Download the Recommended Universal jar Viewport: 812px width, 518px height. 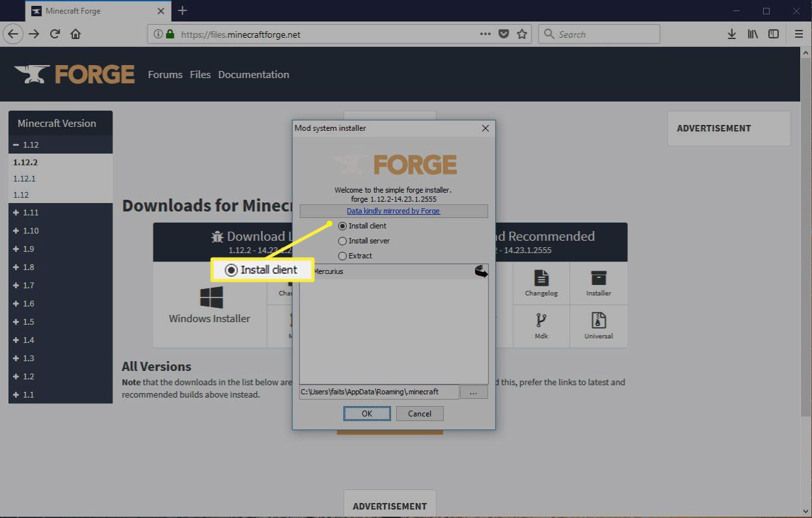pyautogui.click(x=599, y=326)
